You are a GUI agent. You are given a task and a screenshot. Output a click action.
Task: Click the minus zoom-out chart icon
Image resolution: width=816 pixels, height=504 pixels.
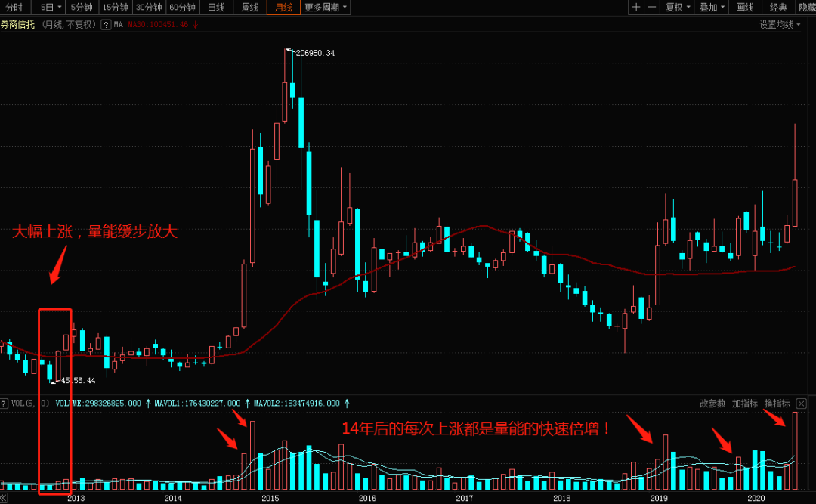(651, 8)
